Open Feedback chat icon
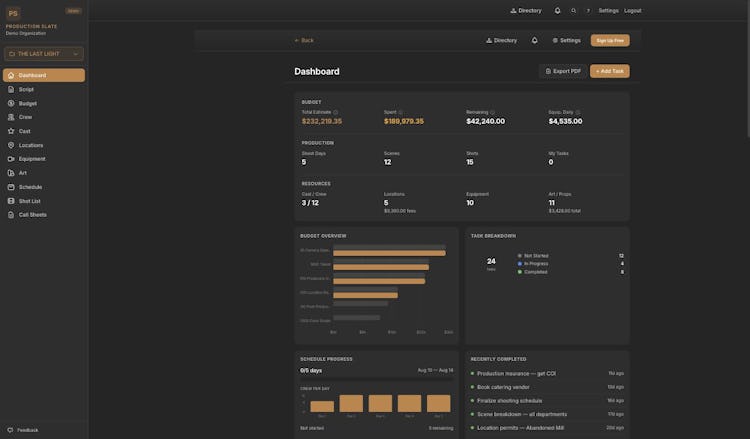Image resolution: width=750 pixels, height=439 pixels. coord(10,430)
